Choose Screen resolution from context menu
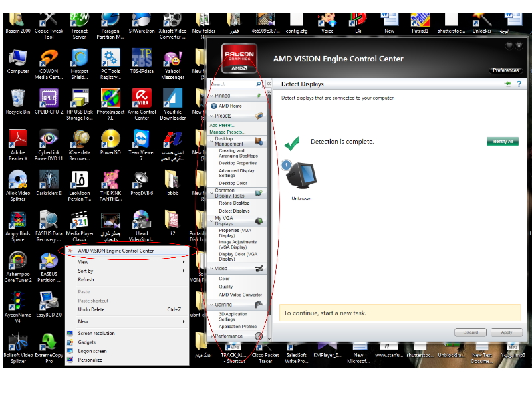 click(127, 334)
